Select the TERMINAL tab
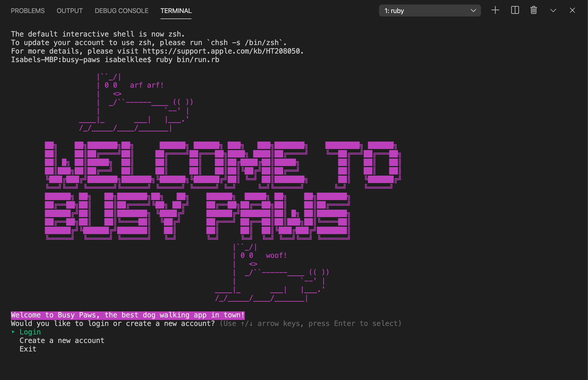This screenshot has width=588, height=380. click(176, 11)
